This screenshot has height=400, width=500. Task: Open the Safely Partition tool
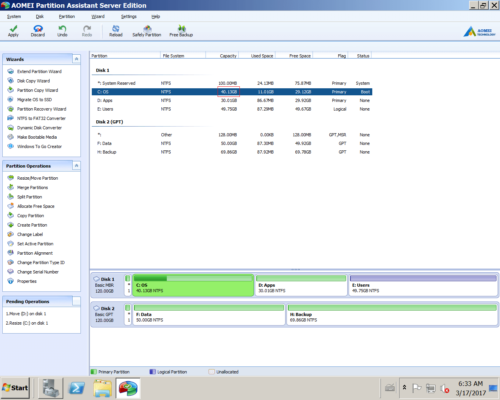click(147, 31)
